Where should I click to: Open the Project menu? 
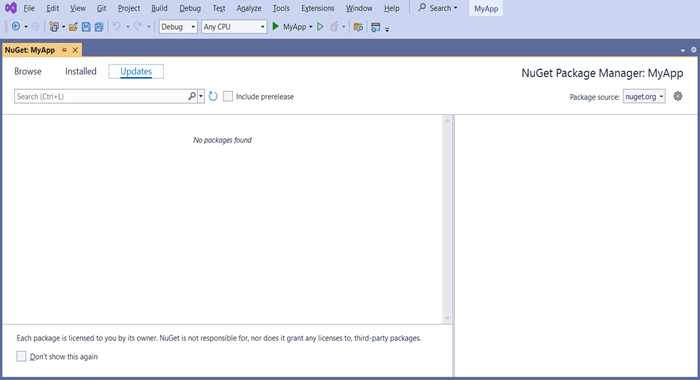[129, 8]
